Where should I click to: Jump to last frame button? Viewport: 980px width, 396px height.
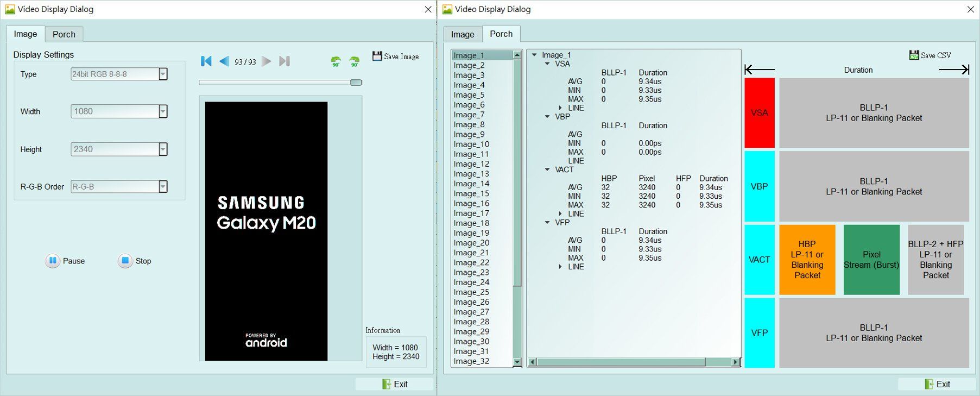(x=284, y=61)
